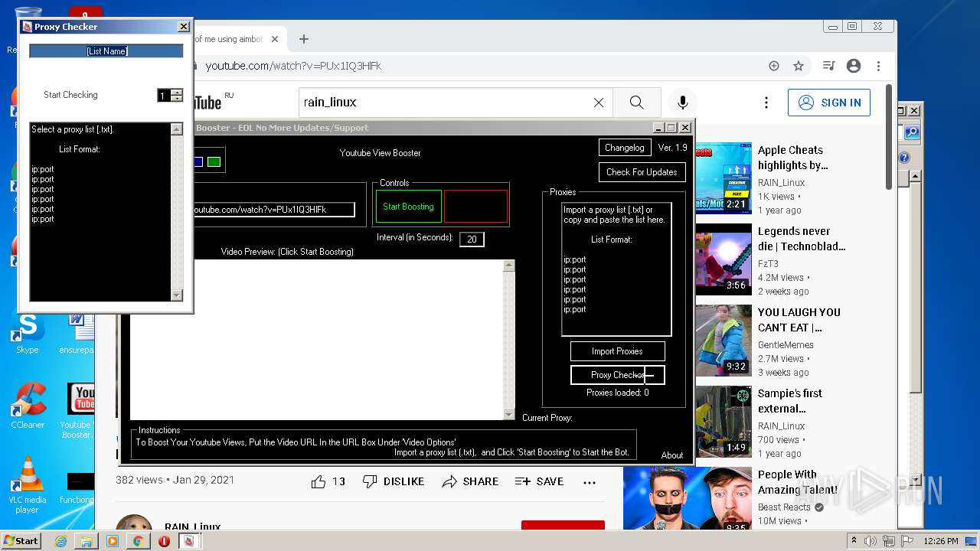Screen dimensions: 980x551
Task: Click Check For Updates
Action: point(642,172)
